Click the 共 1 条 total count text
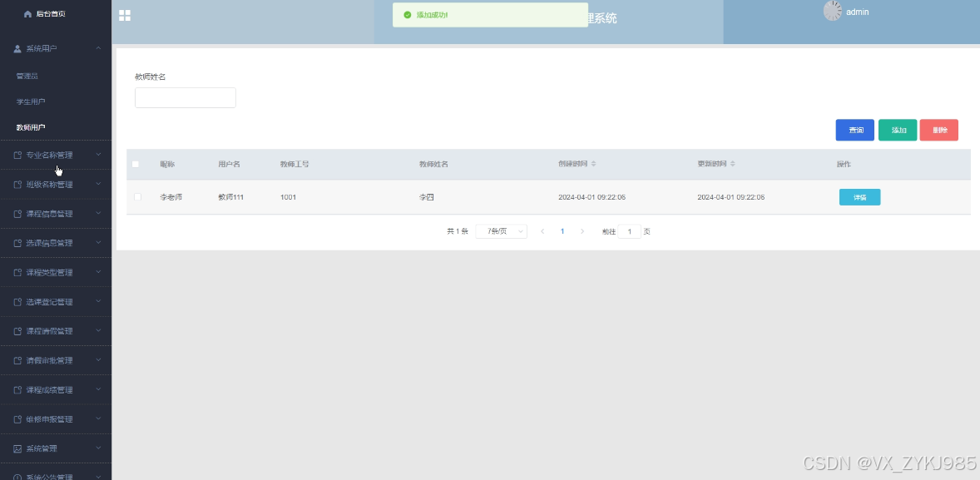The width and height of the screenshot is (980, 480). [458, 231]
